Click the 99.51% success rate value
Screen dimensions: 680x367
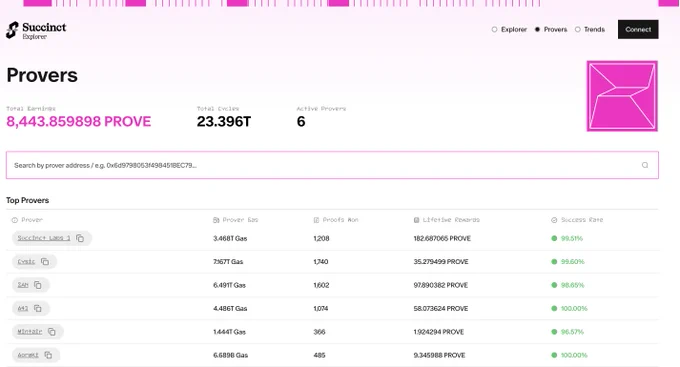coord(572,238)
